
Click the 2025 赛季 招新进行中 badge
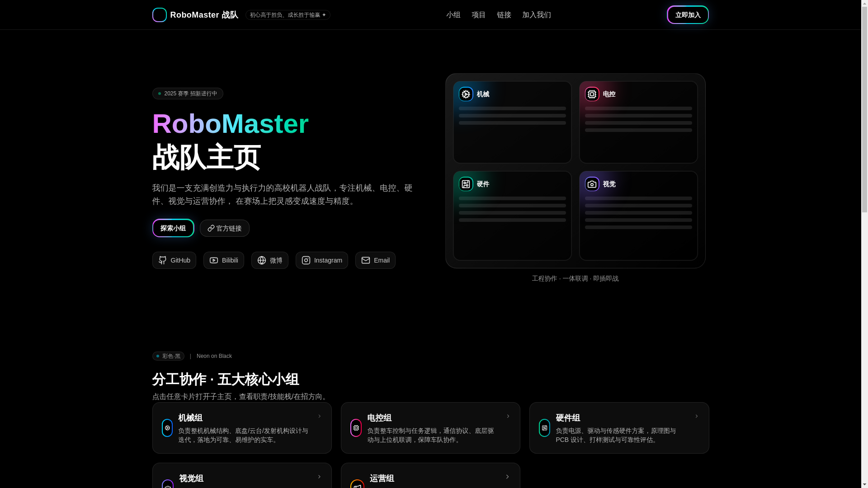tap(188, 94)
